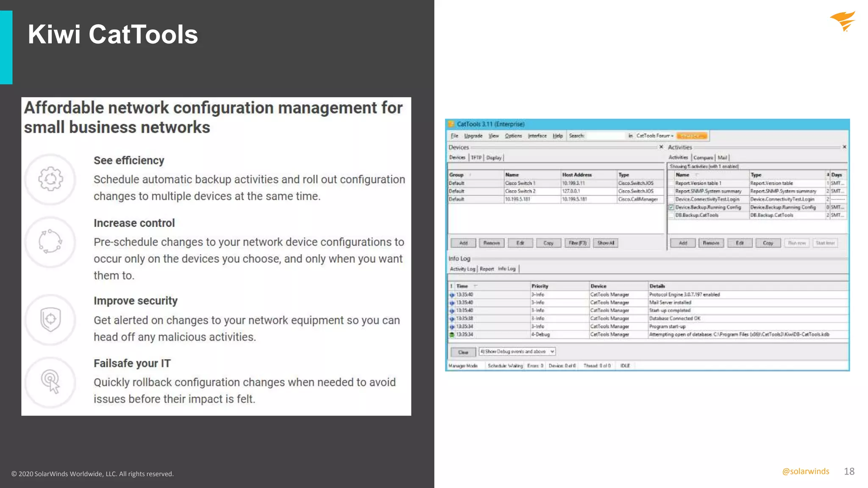Click the Failsafe your IT cursor icon

coord(50,382)
